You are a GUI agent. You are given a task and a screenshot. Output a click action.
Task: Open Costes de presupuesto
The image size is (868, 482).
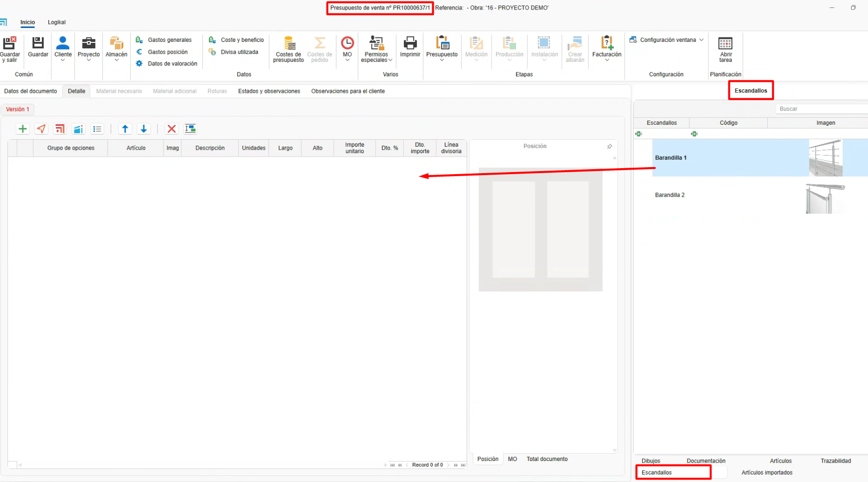pos(288,49)
